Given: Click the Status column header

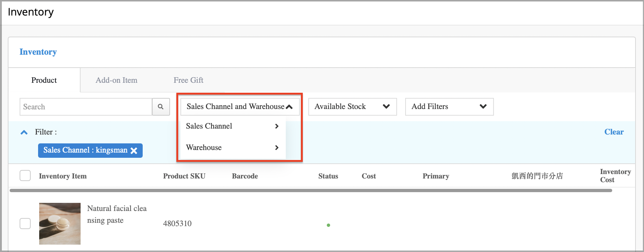Looking at the screenshot, I should point(328,176).
